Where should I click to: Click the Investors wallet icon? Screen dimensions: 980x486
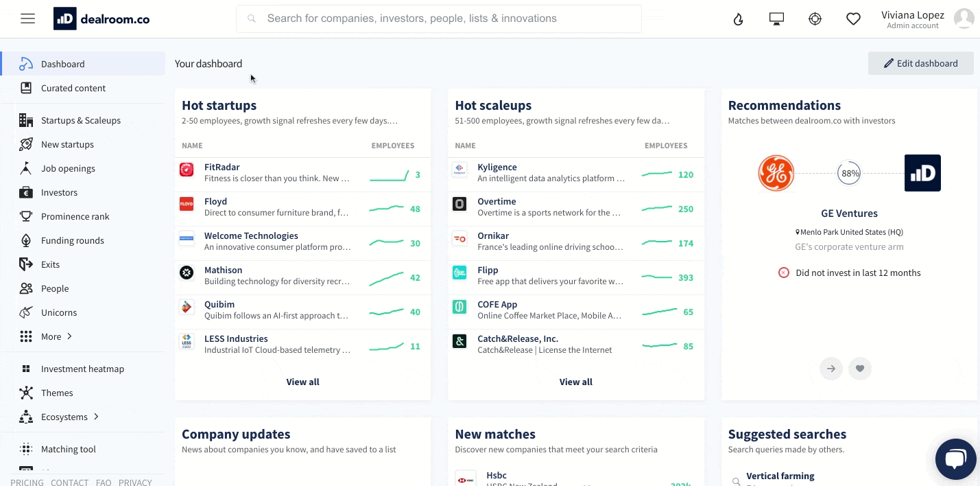26,192
